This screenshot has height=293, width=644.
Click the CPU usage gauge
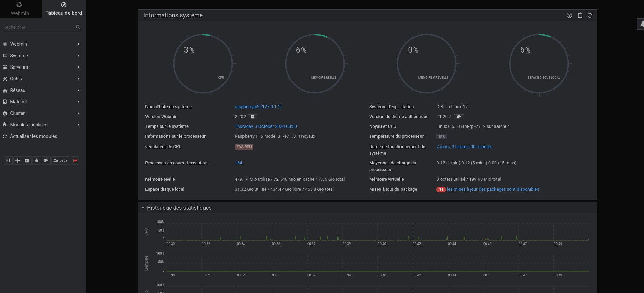coord(203,63)
